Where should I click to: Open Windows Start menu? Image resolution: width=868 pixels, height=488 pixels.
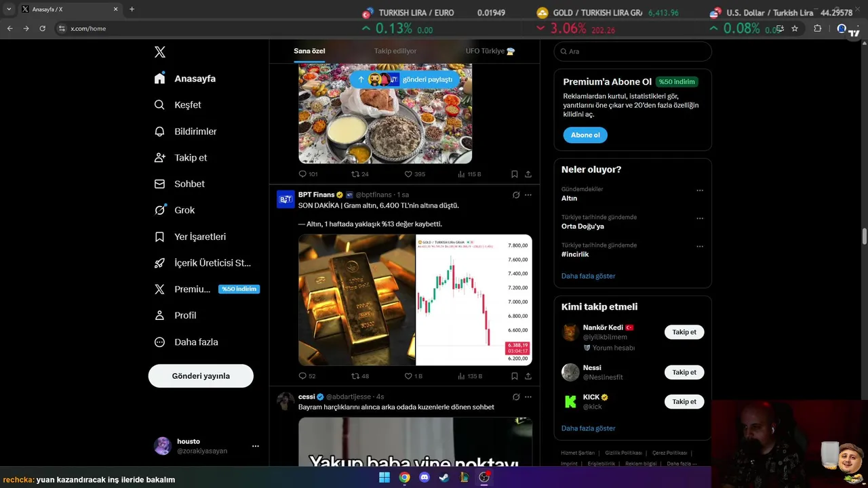point(384,477)
